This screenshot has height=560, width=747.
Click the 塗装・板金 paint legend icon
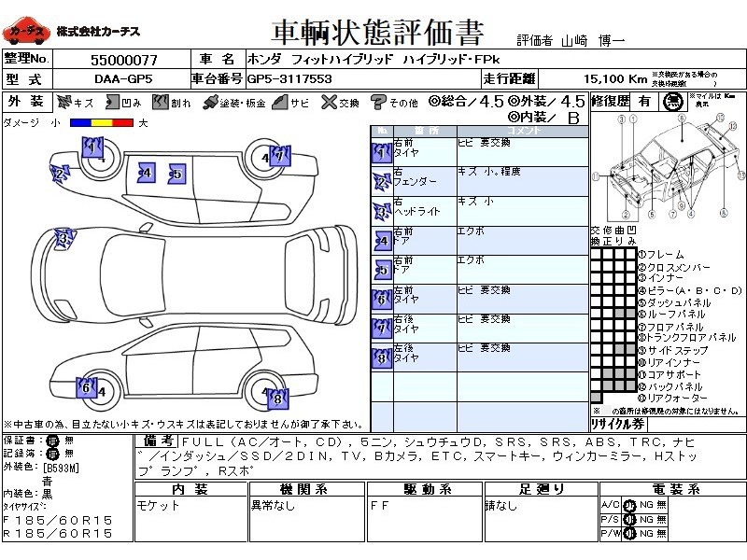pyautogui.click(x=211, y=102)
